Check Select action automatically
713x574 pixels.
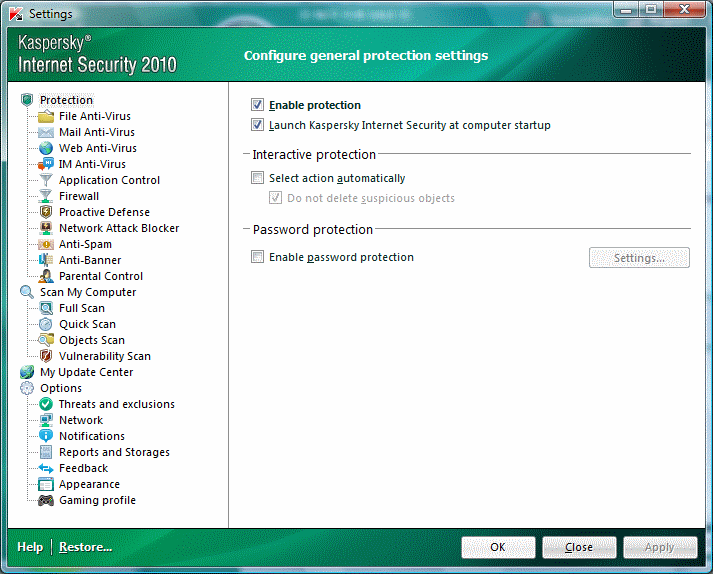coord(257,178)
